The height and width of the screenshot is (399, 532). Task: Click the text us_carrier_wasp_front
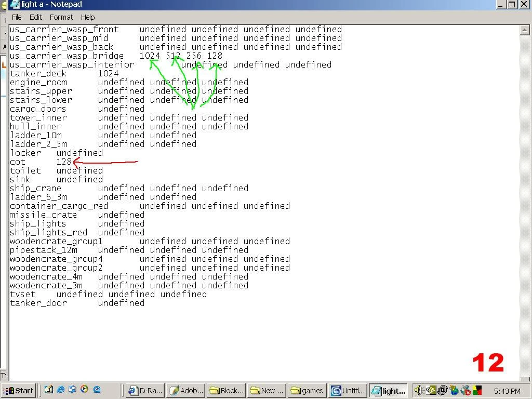point(64,29)
